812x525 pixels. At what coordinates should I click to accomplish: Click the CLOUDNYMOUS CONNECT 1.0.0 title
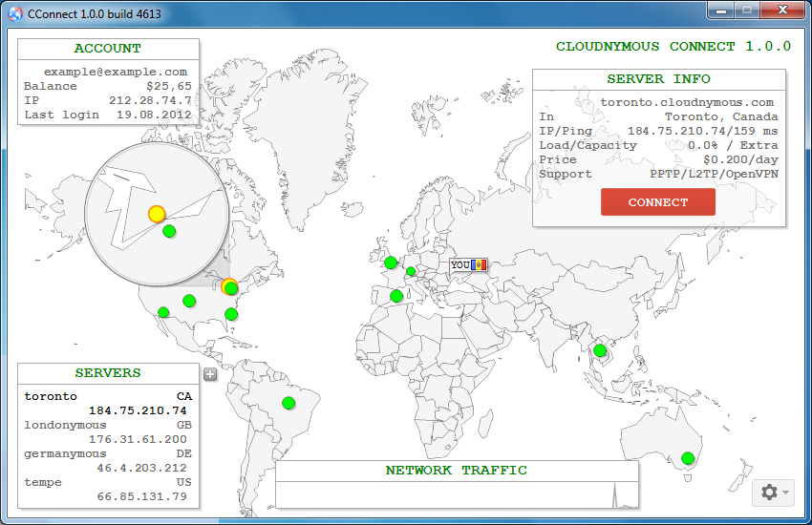pyautogui.click(x=673, y=47)
